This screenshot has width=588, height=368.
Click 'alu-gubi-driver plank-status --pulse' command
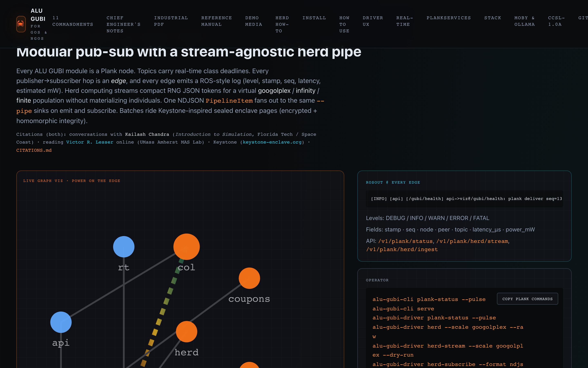[434, 318]
